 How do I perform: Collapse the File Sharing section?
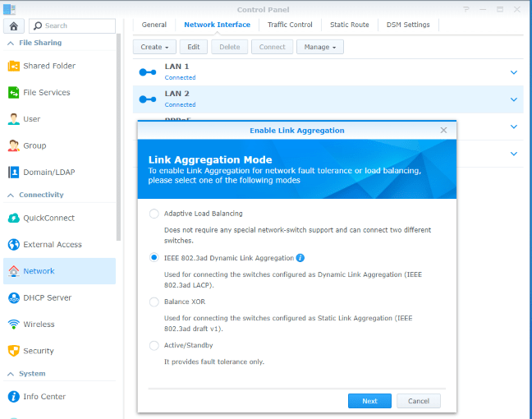(x=10, y=43)
